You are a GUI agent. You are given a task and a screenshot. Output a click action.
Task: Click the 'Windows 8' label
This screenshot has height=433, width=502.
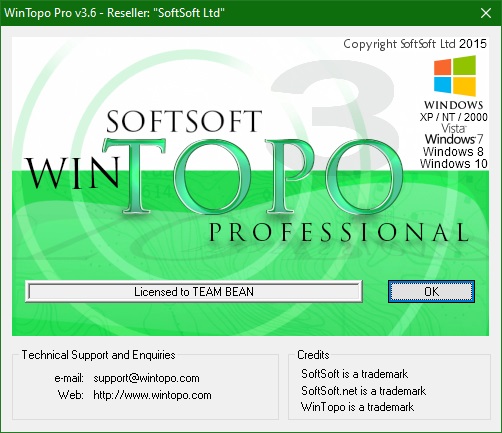tap(453, 152)
